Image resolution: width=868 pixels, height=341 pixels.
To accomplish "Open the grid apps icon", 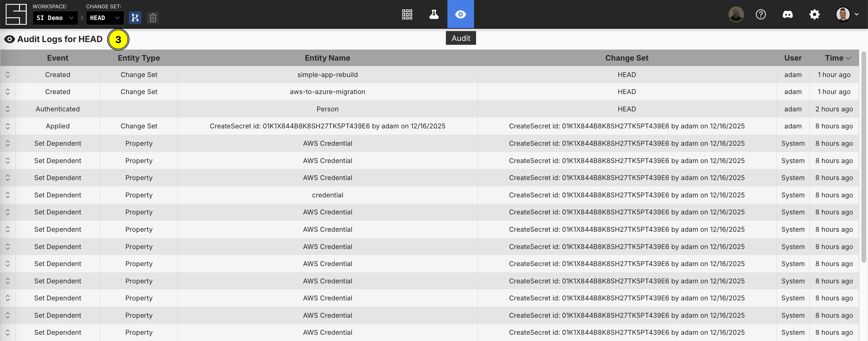I will 407,14.
